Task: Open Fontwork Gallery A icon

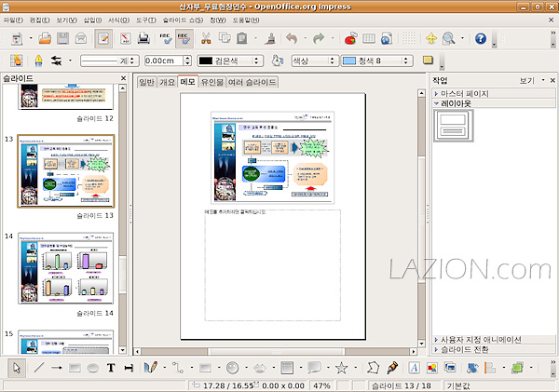Action: pos(414,368)
